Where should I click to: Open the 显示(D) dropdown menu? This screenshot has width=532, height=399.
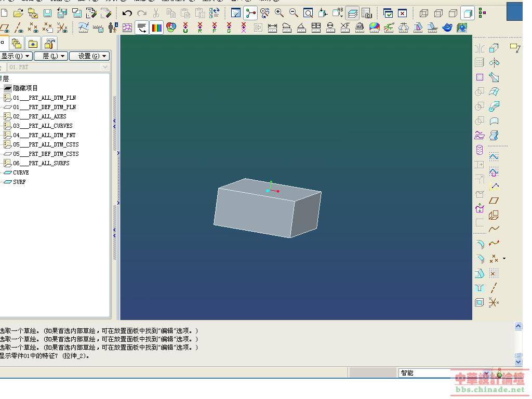click(16, 56)
